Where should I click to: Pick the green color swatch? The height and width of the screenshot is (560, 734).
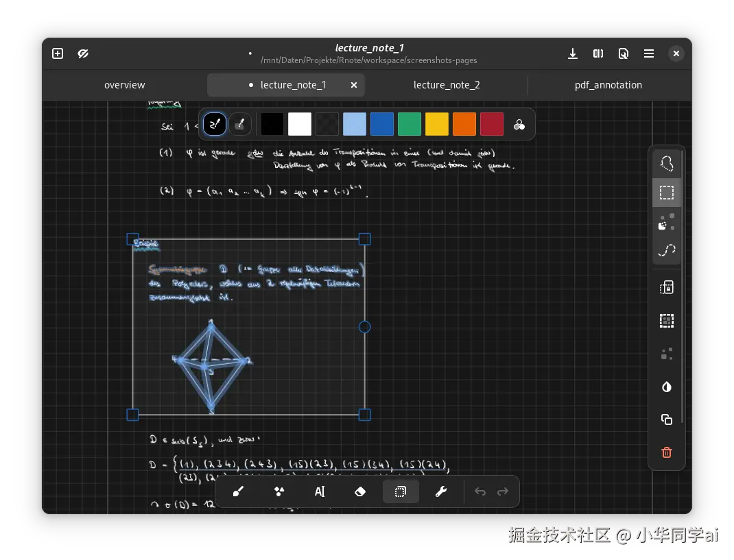[x=409, y=124]
